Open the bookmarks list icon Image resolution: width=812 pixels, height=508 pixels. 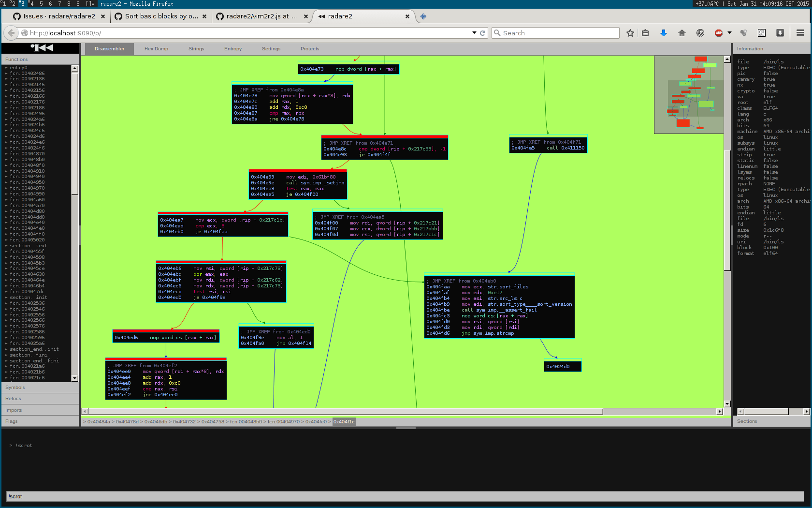click(x=645, y=33)
